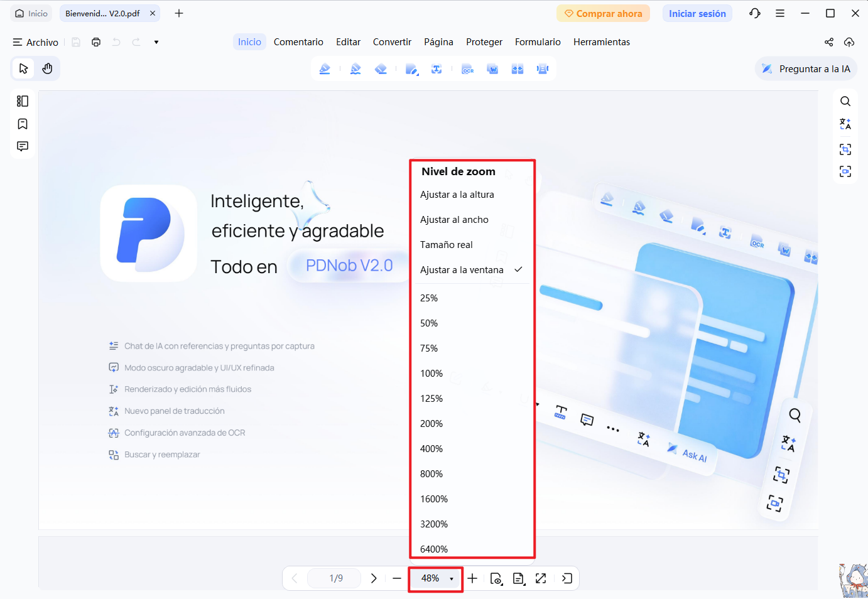868x599 pixels.
Task: Switch to the Página tab
Action: [438, 42]
